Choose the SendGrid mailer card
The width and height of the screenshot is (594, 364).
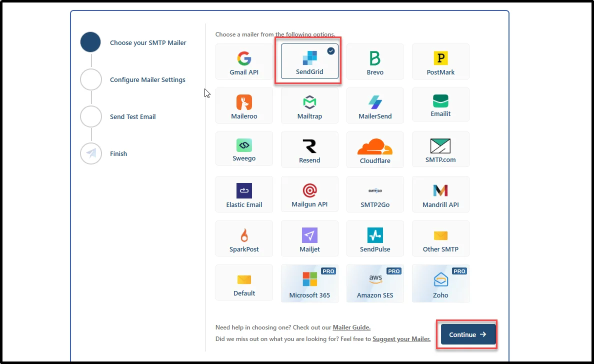(x=309, y=61)
